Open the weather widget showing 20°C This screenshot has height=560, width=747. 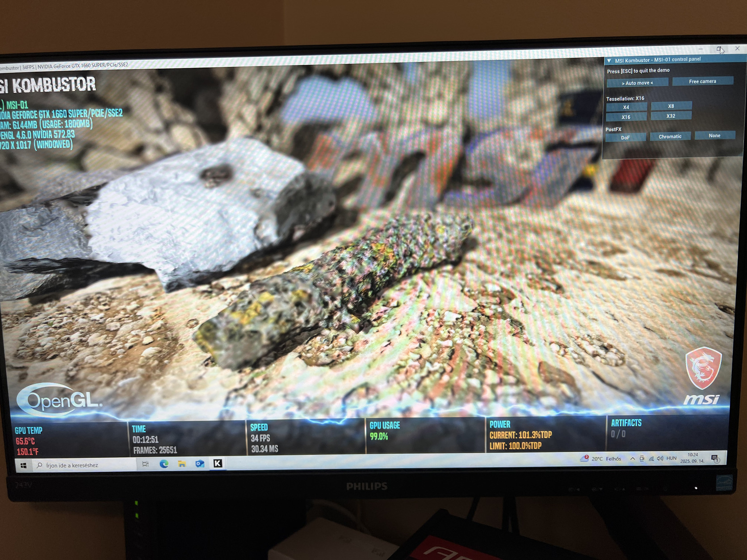601,459
